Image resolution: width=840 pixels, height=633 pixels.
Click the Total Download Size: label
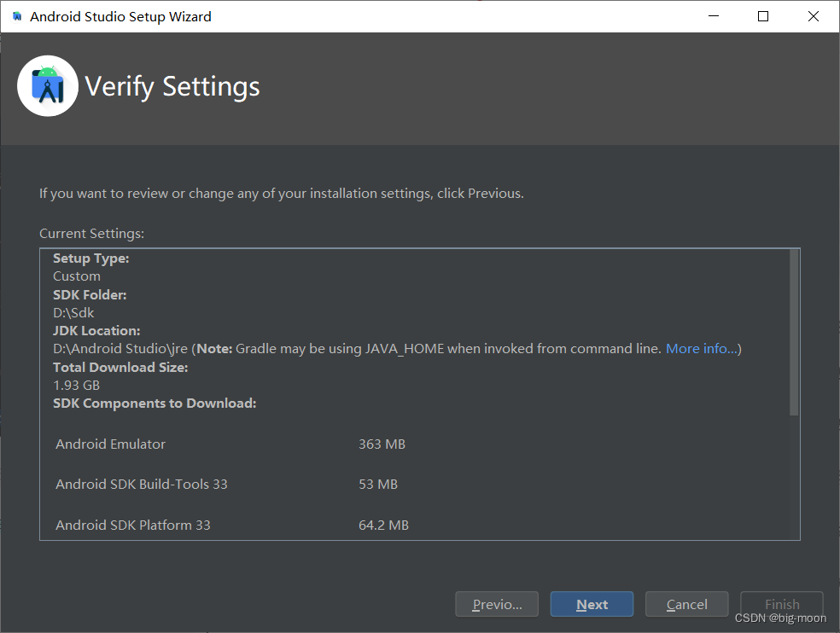120,367
